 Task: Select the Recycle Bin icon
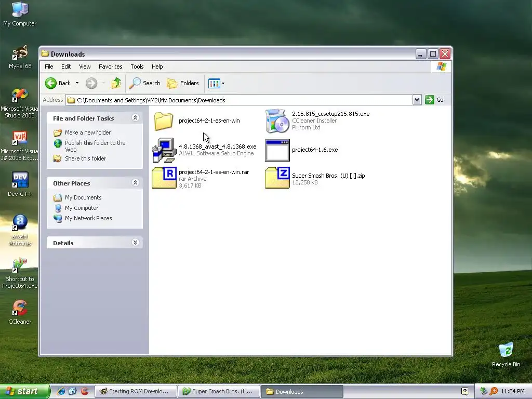(506, 354)
